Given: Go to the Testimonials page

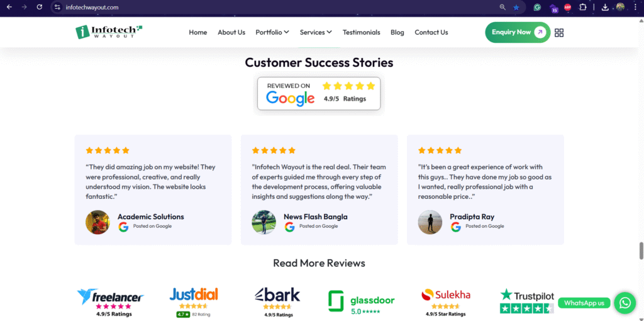Looking at the screenshot, I should pos(361,32).
